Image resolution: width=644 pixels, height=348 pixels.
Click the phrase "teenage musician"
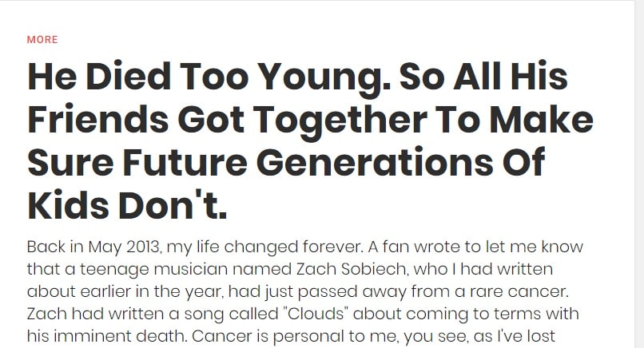153,269
